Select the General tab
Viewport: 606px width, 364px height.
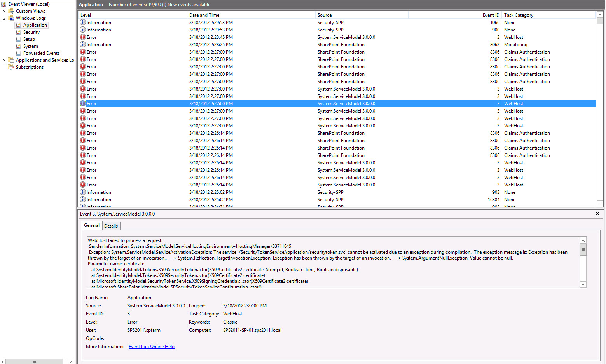click(91, 225)
